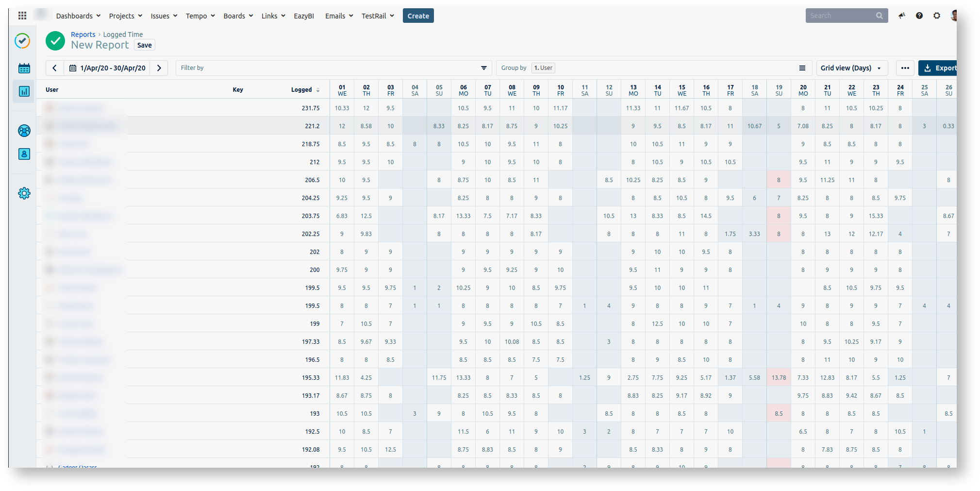Screen dimensions: 980x491
Task: Expand the Grid view (Days) dropdown
Action: [x=851, y=68]
